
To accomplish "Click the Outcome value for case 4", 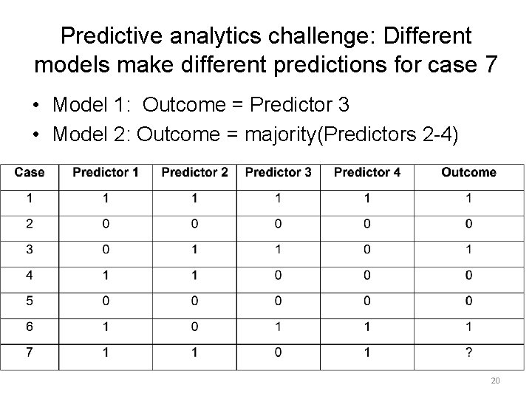I will coord(468,276).
